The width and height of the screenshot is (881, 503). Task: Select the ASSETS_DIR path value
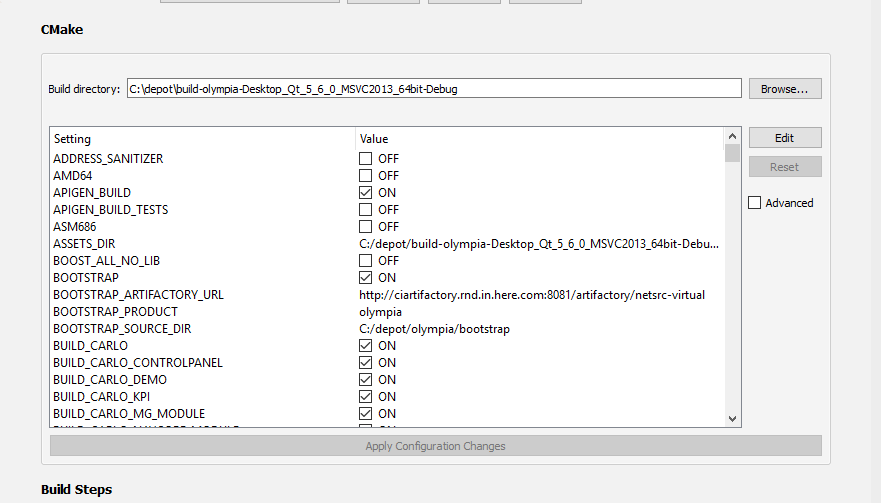538,244
